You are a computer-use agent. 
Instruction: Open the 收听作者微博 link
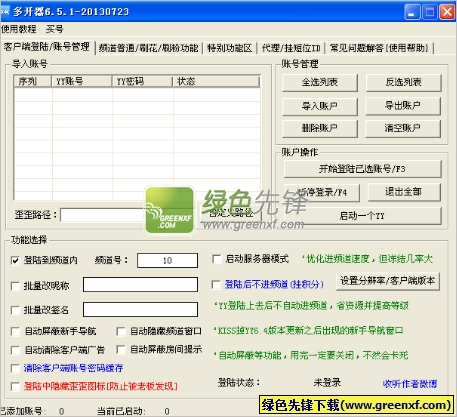(410, 384)
